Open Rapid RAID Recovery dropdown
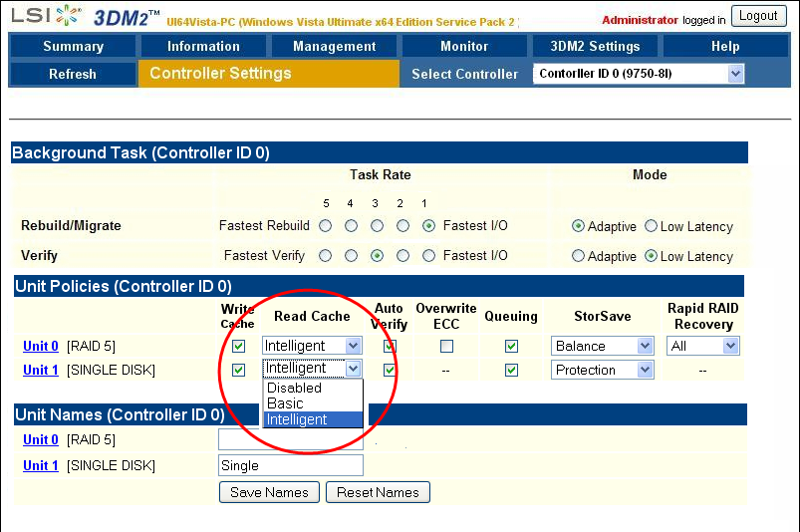The image size is (800, 532). (x=730, y=347)
